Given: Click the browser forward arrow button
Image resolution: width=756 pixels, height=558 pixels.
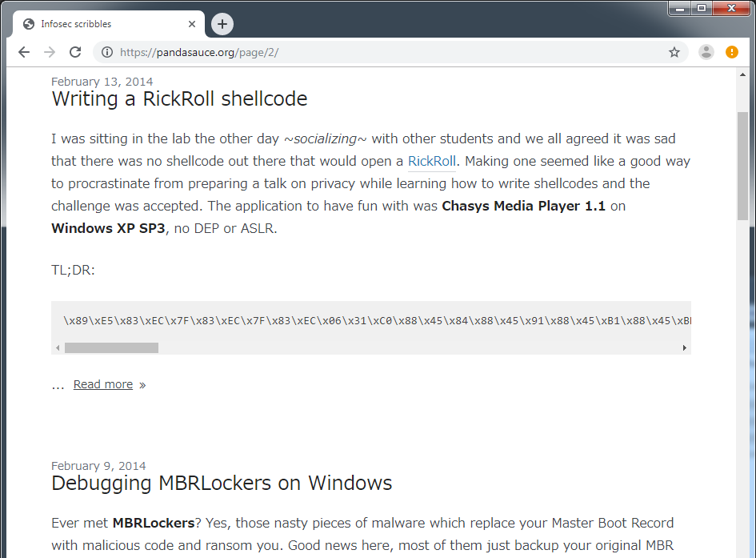Looking at the screenshot, I should coord(50,52).
